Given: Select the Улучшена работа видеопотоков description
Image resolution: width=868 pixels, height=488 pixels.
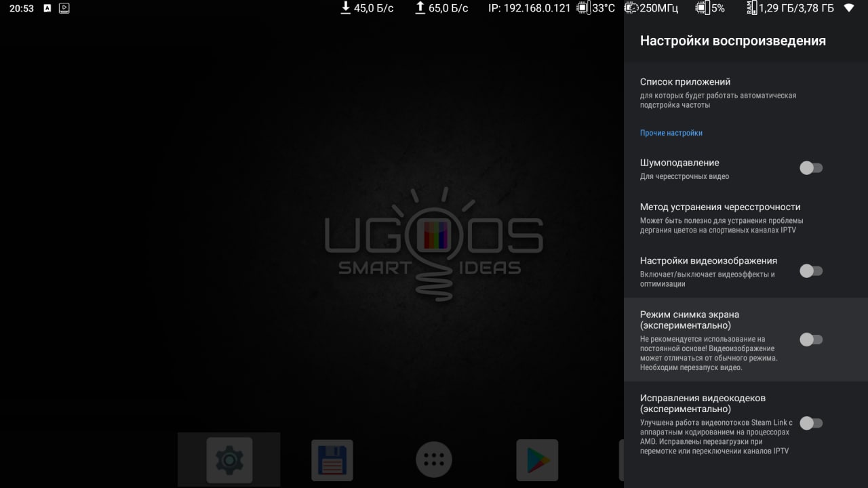Looking at the screenshot, I should pyautogui.click(x=716, y=436).
